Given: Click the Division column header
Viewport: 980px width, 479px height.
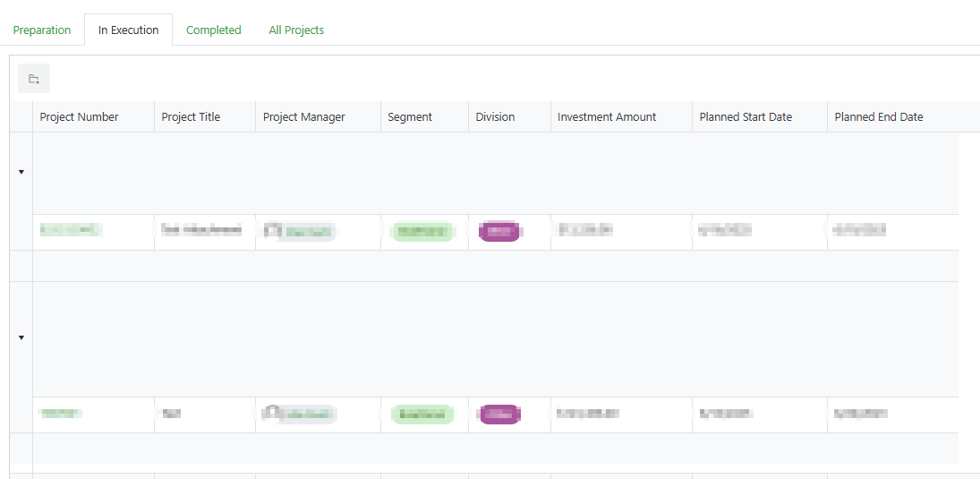Looking at the screenshot, I should 495,116.
